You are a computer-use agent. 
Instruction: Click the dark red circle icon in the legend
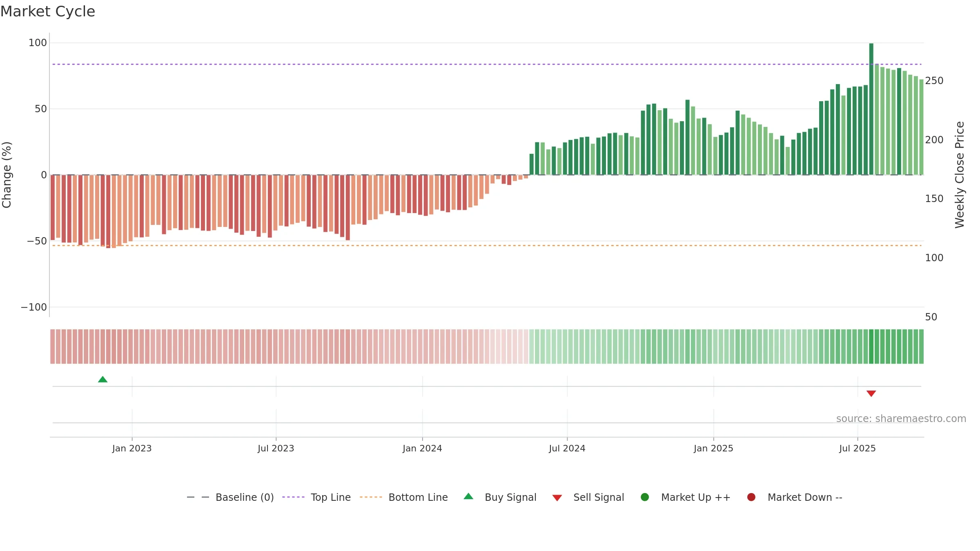click(x=751, y=497)
